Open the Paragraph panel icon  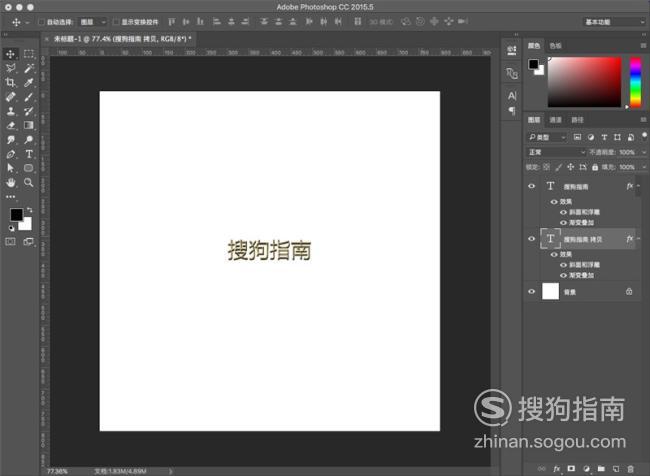coord(512,111)
